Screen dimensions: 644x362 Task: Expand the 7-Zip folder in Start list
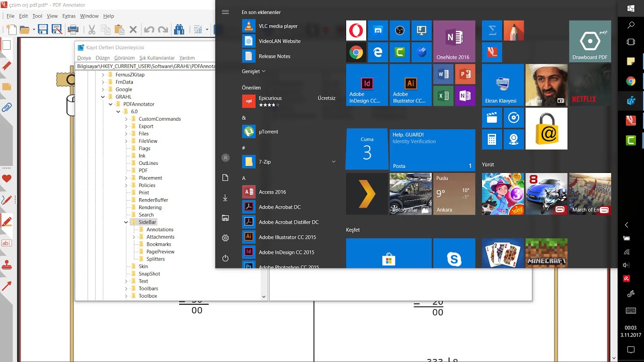tap(334, 161)
